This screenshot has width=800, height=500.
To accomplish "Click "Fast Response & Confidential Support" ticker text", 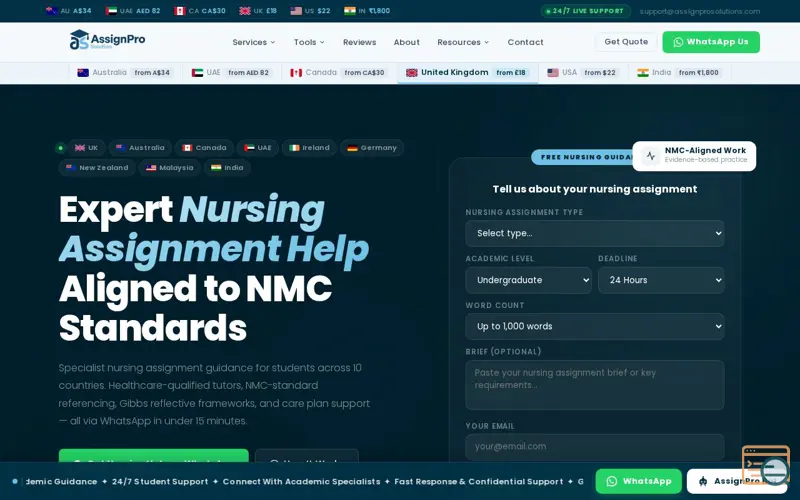I will click(479, 482).
